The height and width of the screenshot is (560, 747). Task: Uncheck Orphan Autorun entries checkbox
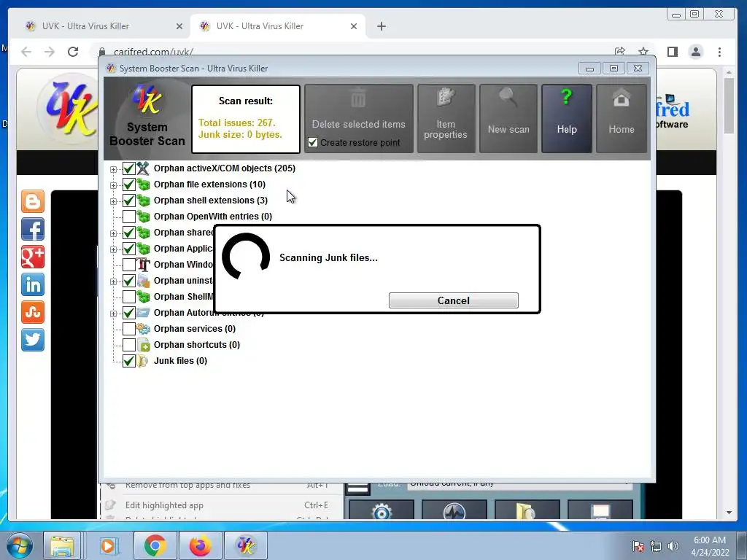(x=128, y=313)
